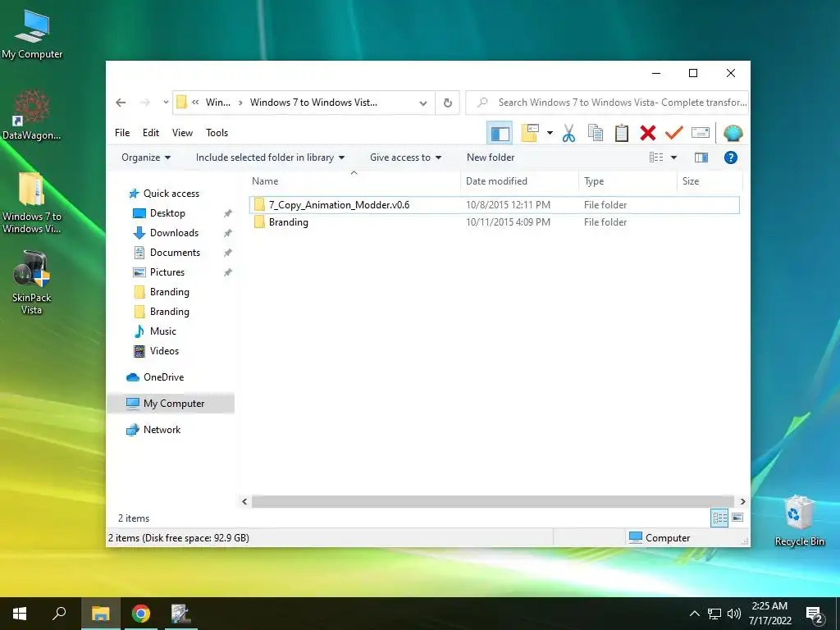This screenshot has width=840, height=630.
Task: Click the change view icon
Action: tap(656, 157)
